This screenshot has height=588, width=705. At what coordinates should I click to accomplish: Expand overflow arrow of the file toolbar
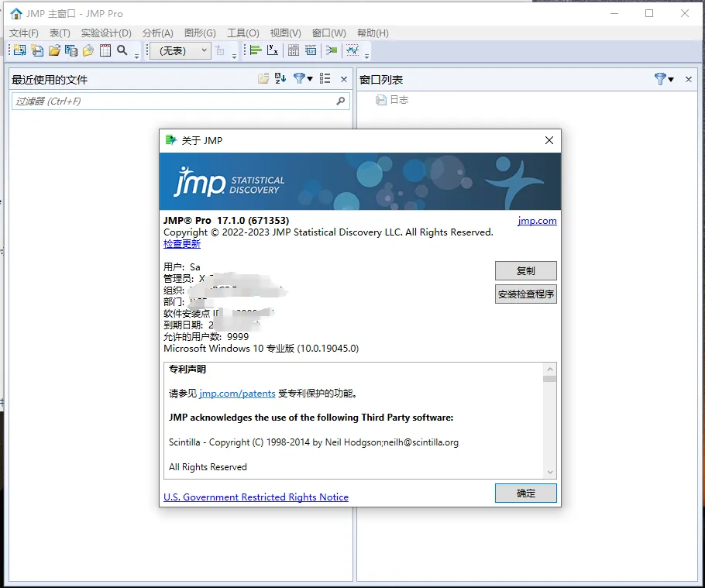[136, 57]
